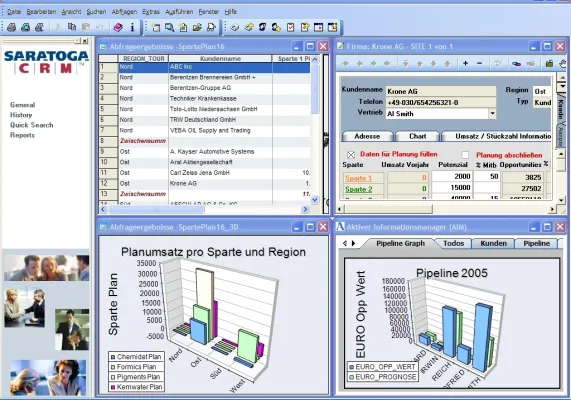Go to next record in Firma window

click(373, 63)
